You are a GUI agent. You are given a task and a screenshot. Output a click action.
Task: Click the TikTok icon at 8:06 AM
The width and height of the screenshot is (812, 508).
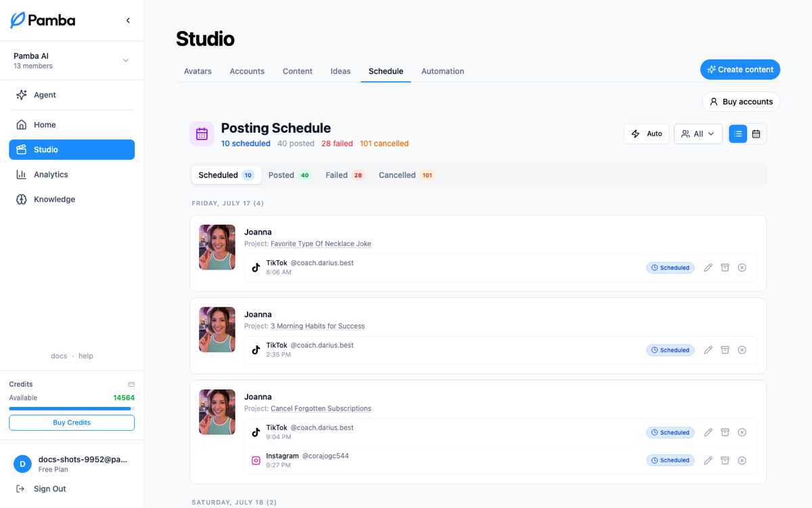pos(256,268)
